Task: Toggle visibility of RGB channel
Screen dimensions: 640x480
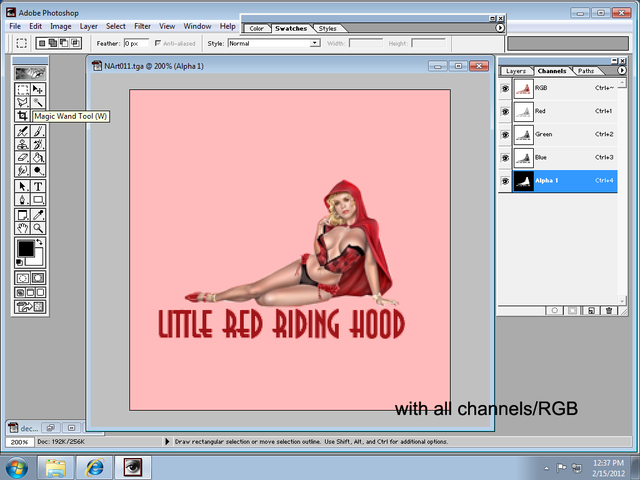Action: pos(505,88)
